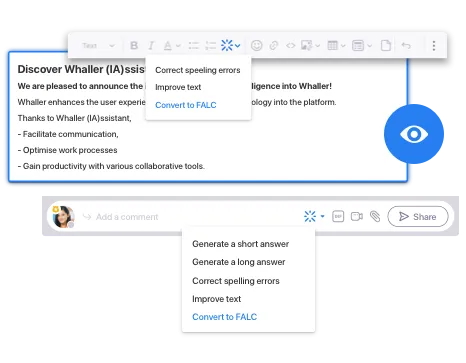Open the three-dot more options menu

[x=434, y=46]
